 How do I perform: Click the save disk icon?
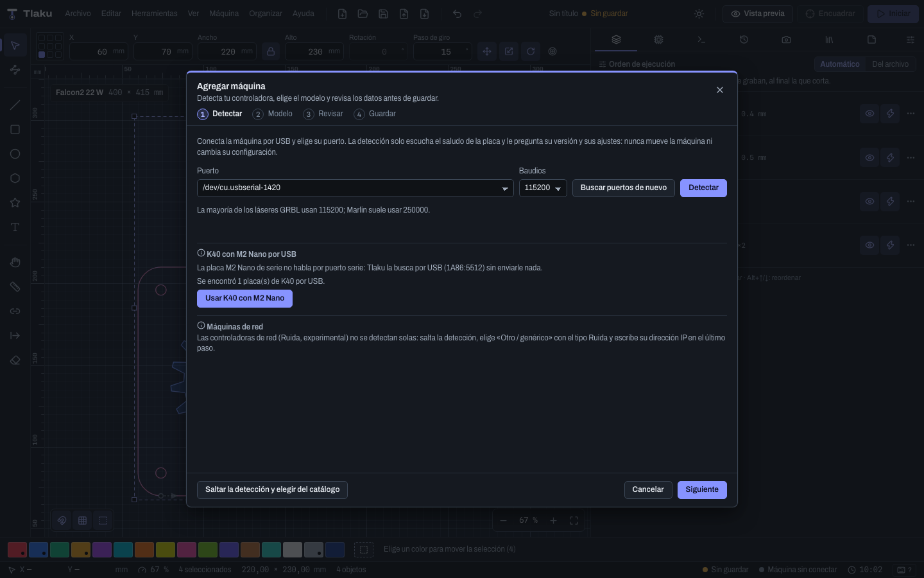[383, 13]
